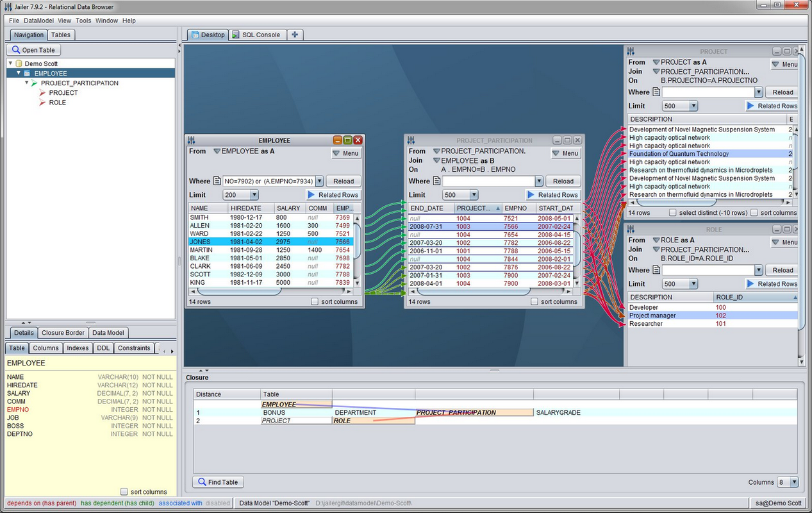Open the Columns count dropdown showing 8
The height and width of the screenshot is (513, 812).
(788, 482)
